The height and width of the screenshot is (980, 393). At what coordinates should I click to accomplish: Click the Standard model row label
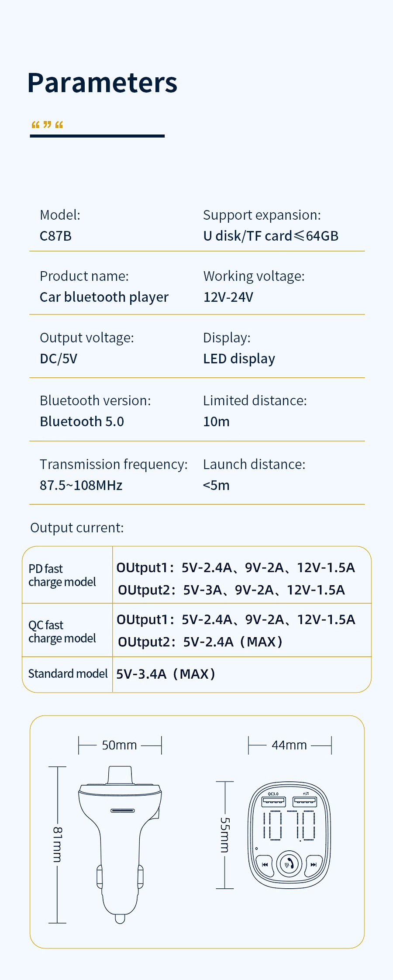(68, 674)
